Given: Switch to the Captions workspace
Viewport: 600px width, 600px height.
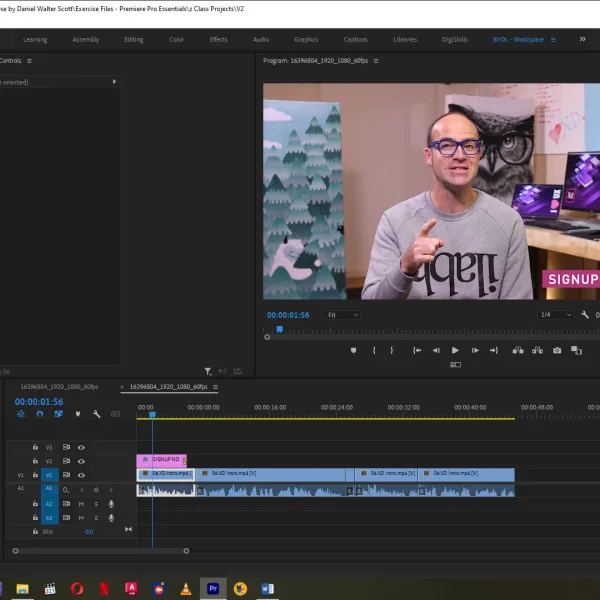Looking at the screenshot, I should tap(355, 39).
